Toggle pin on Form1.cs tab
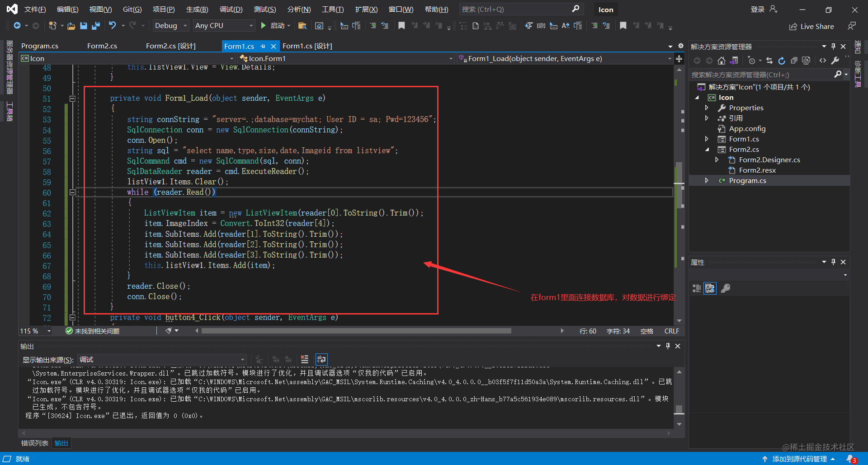 [x=263, y=46]
